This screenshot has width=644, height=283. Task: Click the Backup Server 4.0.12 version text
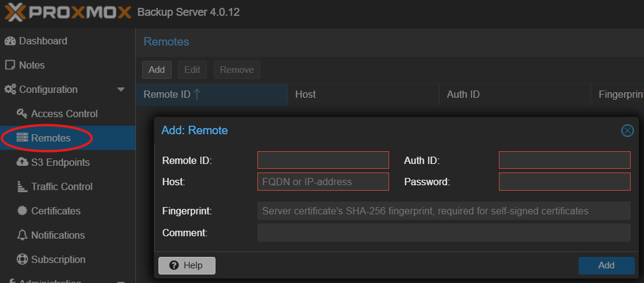[189, 12]
